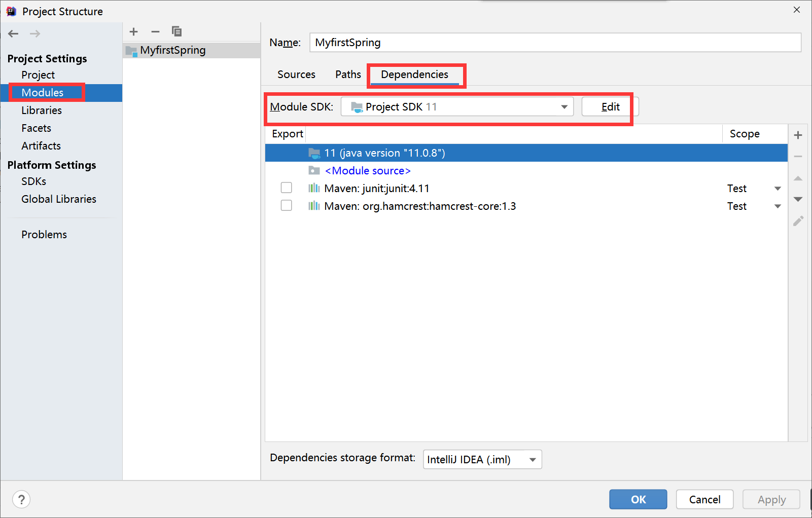
Task: Select the 11 java version row
Action: (x=526, y=153)
